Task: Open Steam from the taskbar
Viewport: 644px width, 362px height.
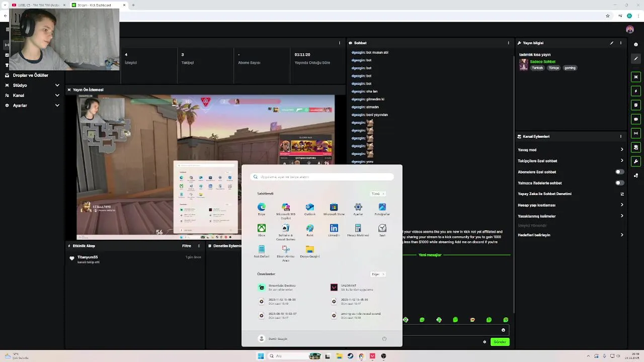Action: click(x=350, y=356)
